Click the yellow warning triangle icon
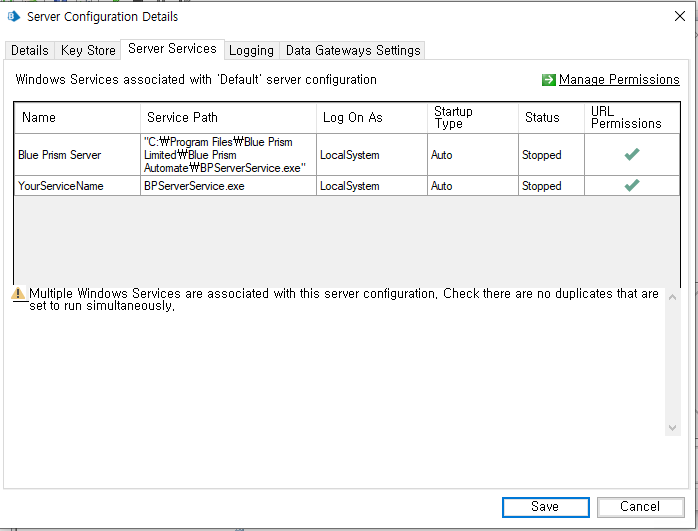Image resolution: width=698 pixels, height=531 pixels. pyautogui.click(x=18, y=294)
